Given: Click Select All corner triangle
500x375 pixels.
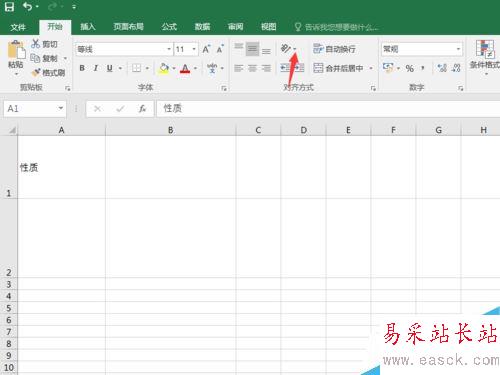Looking at the screenshot, I should point(12,130).
